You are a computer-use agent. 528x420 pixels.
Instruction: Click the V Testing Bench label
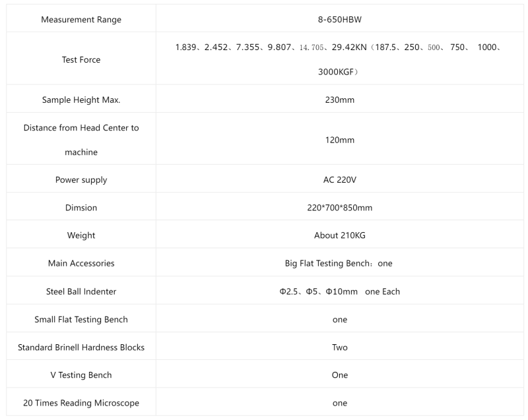pos(81,375)
